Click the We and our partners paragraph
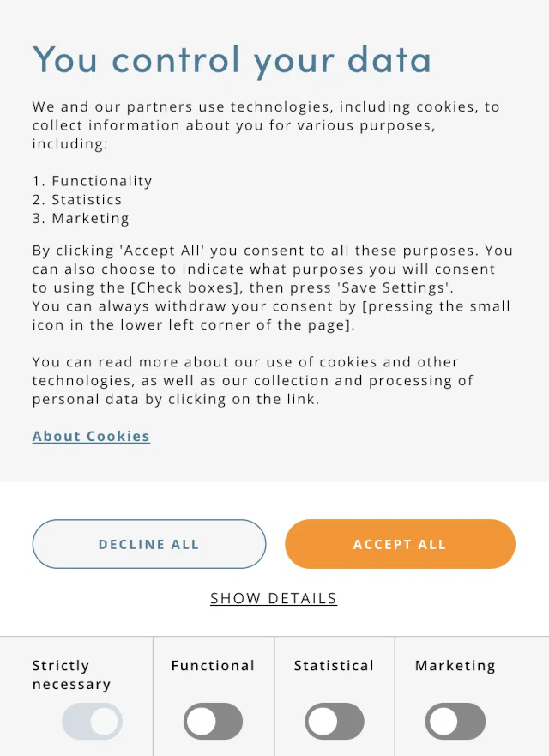Screen dimensions: 549x756 point(257,125)
